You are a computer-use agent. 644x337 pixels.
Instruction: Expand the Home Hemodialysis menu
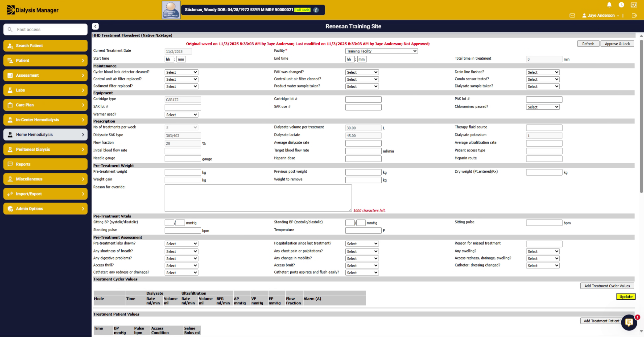45,135
